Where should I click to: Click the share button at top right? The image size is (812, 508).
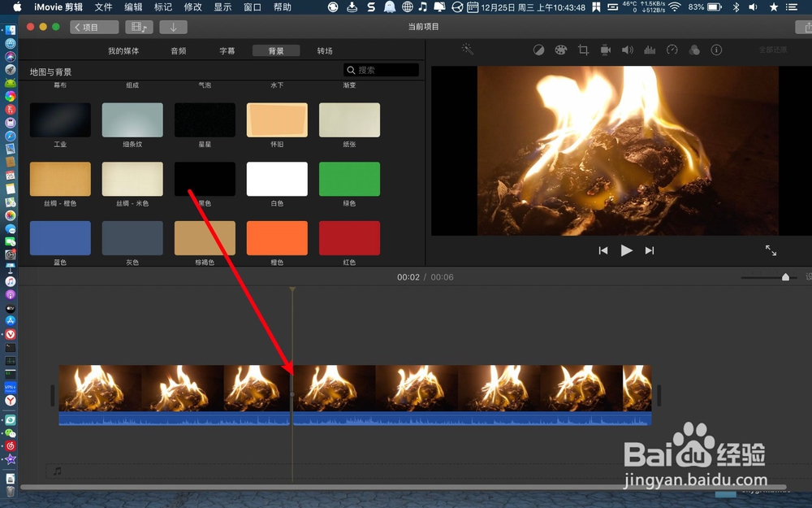[804, 27]
